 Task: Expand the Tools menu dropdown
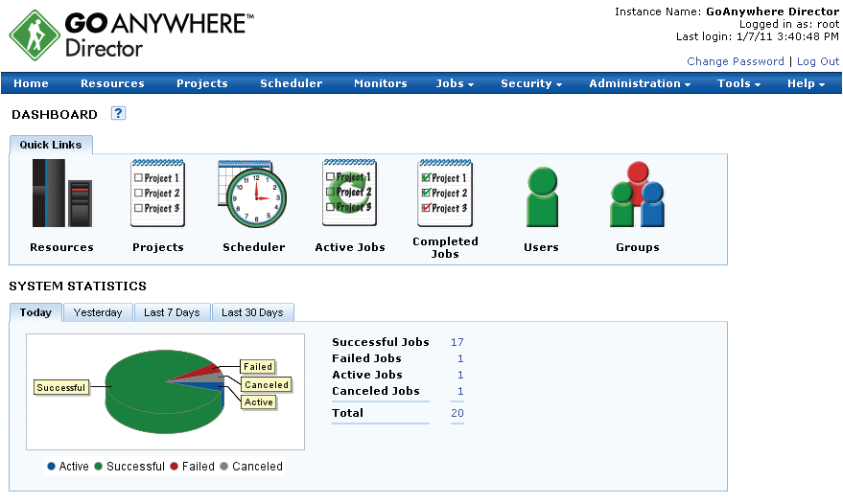coord(738,83)
